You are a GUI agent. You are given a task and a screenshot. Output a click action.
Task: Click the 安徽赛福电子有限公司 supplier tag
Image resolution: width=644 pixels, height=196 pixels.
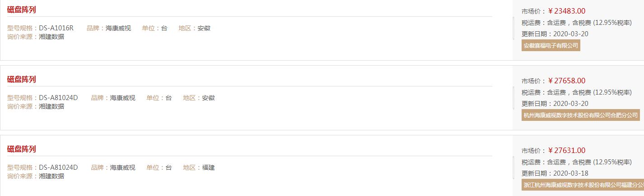(551, 45)
